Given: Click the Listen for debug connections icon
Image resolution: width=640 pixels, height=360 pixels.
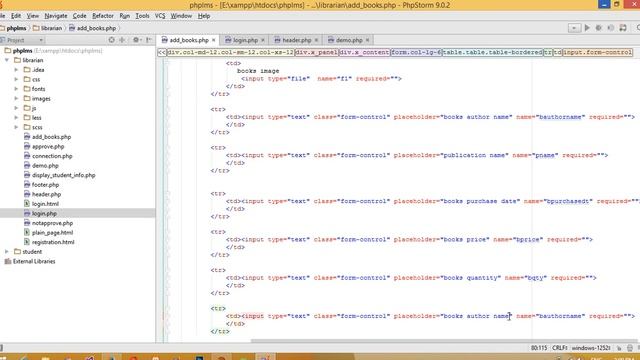Looking at the screenshot, I should [x=611, y=28].
